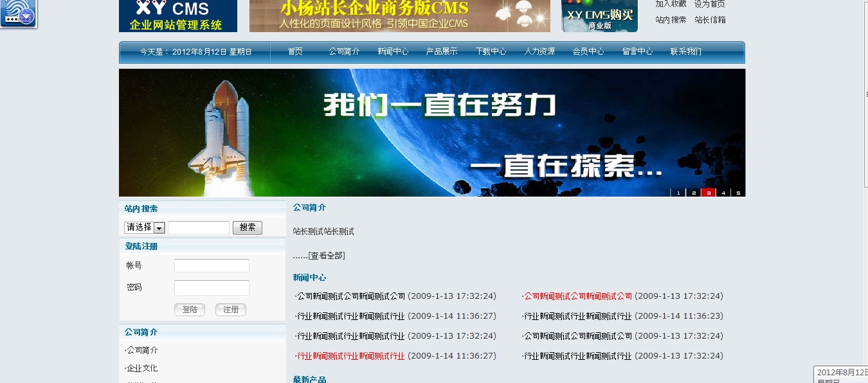Open the red 公司新闻测试 news link
Viewport: 868px width, 383px height.
click(x=578, y=296)
